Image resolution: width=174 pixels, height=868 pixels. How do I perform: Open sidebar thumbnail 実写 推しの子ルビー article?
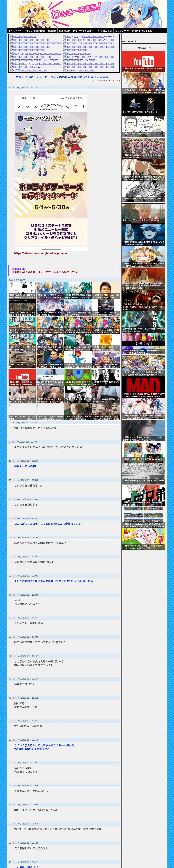[x=144, y=213]
